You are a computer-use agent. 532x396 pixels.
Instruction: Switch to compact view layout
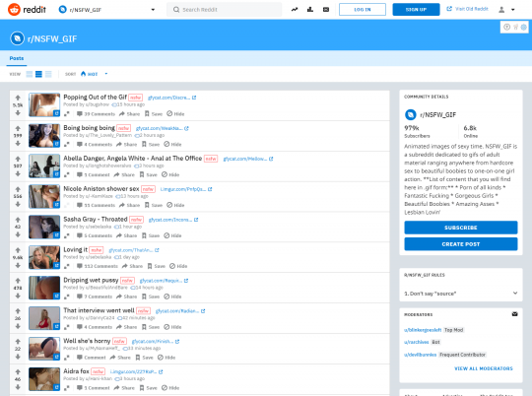pyautogui.click(x=48, y=74)
